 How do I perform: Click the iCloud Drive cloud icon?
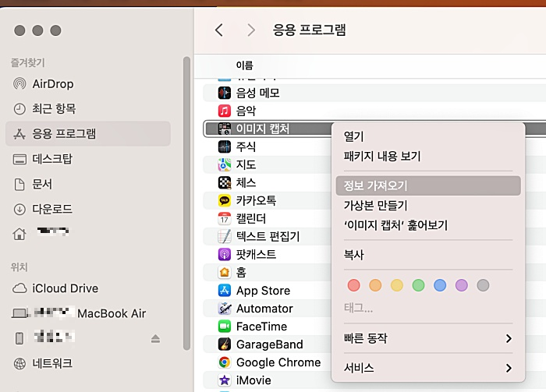tap(19, 288)
